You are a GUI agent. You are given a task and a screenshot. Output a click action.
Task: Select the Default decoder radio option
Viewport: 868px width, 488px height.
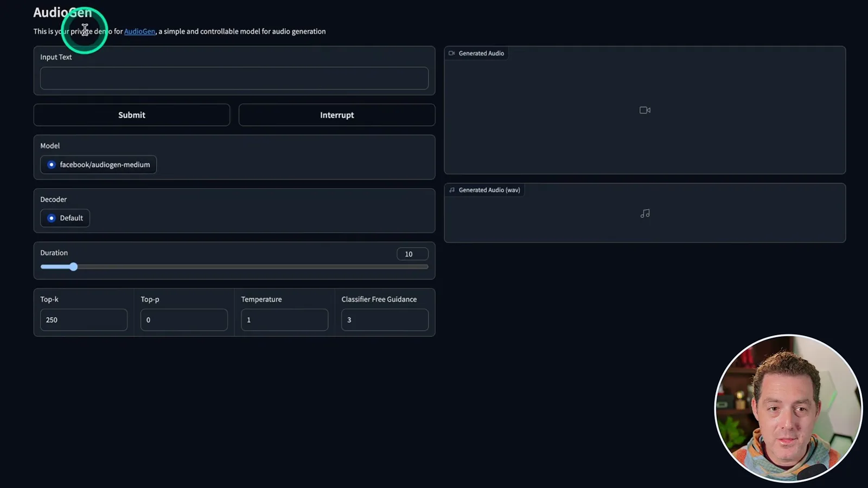coord(52,218)
